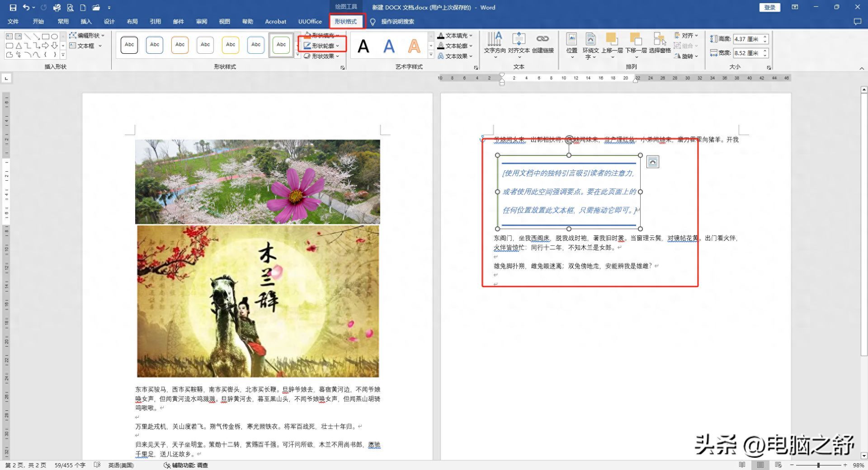868x470 pixels.
Task: Expand Align Text (对齐文本) menu
Action: [519, 45]
